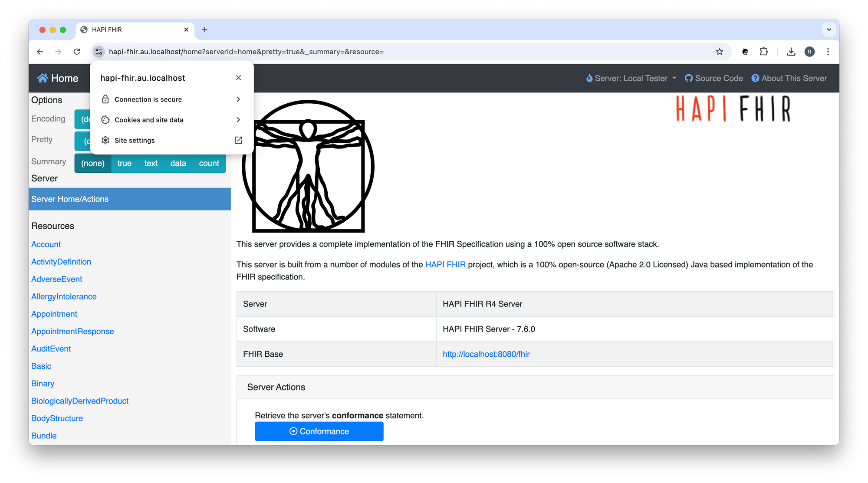Image resolution: width=868 pixels, height=483 pixels.
Task: Open the profile avatar R
Action: tap(809, 52)
